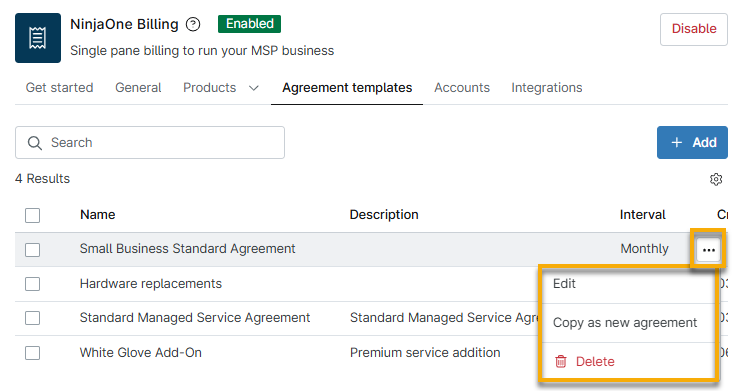Click the trash icon next to Delete
Viewport: 732px width, 391px height.
tap(561, 362)
